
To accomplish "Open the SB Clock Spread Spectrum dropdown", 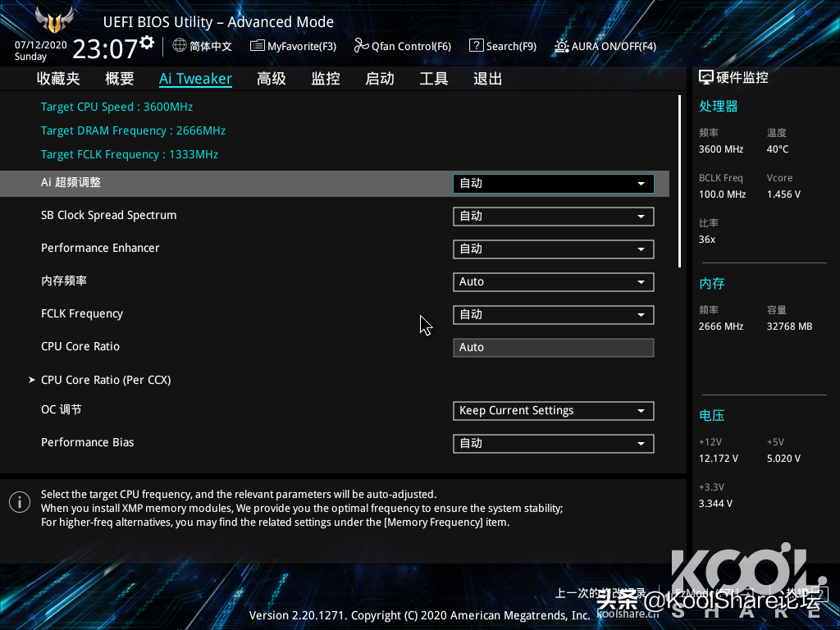I will click(x=554, y=217).
